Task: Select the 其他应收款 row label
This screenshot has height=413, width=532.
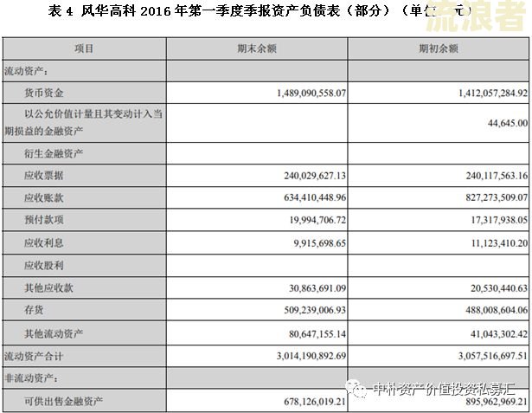Action: 48,288
